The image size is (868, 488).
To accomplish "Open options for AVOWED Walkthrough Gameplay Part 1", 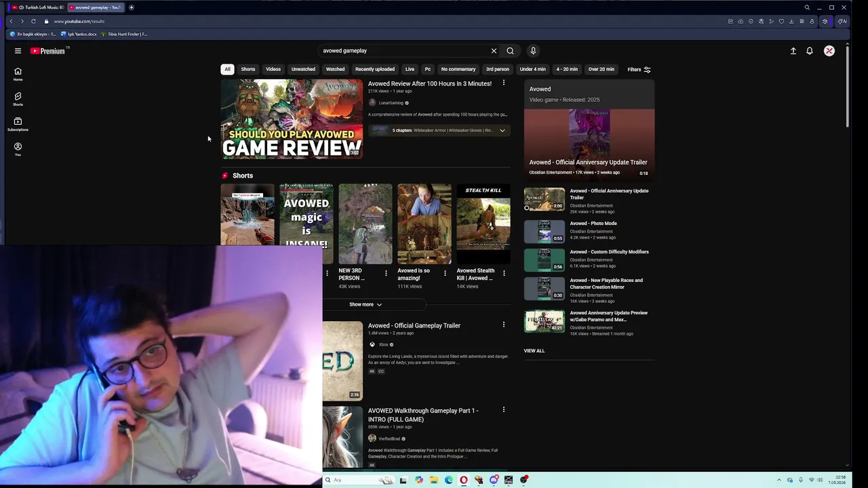I will coord(503,409).
